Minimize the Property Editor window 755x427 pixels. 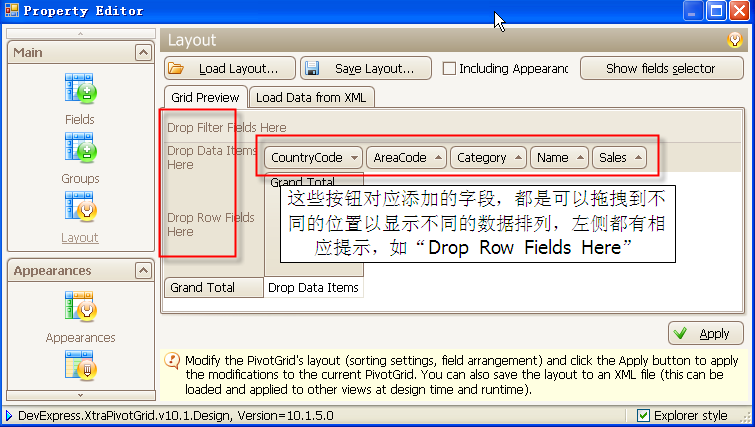(693, 11)
